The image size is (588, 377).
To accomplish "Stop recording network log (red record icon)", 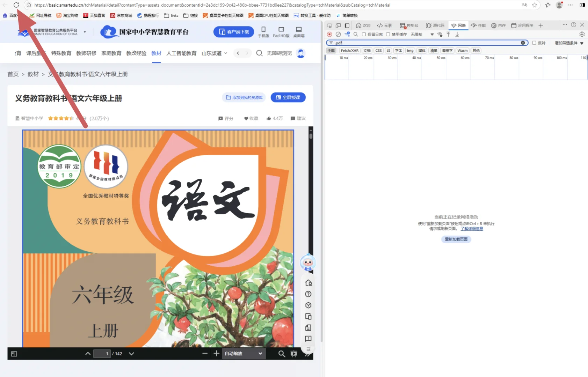I will pyautogui.click(x=329, y=34).
